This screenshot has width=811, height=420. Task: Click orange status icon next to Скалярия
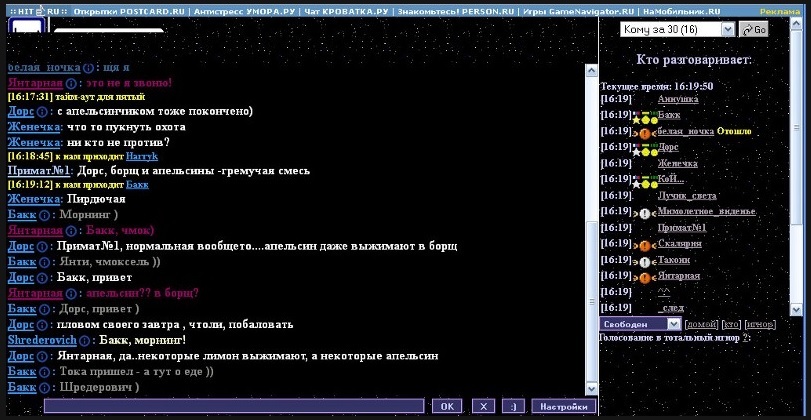click(644, 246)
